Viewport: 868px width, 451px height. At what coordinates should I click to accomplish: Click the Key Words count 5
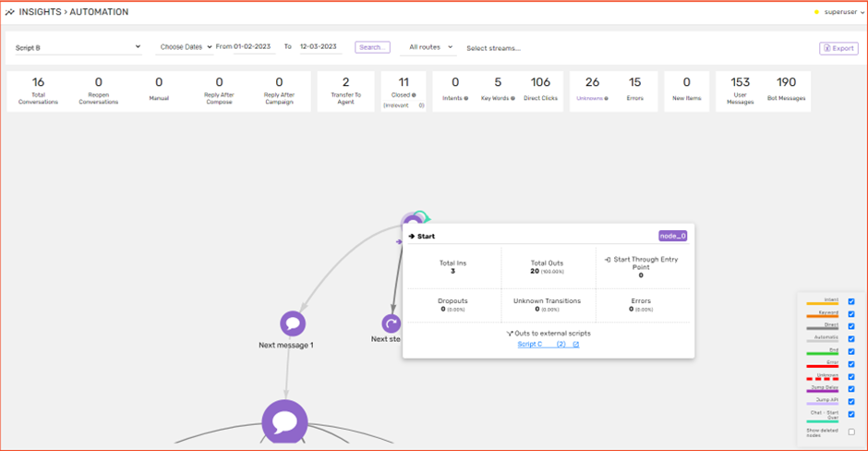[x=498, y=82]
